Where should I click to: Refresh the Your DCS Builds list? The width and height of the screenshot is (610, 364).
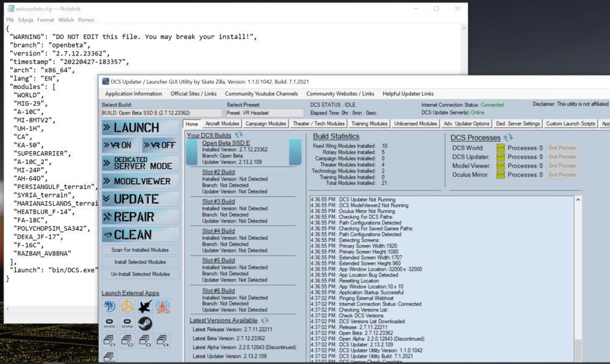point(239,135)
